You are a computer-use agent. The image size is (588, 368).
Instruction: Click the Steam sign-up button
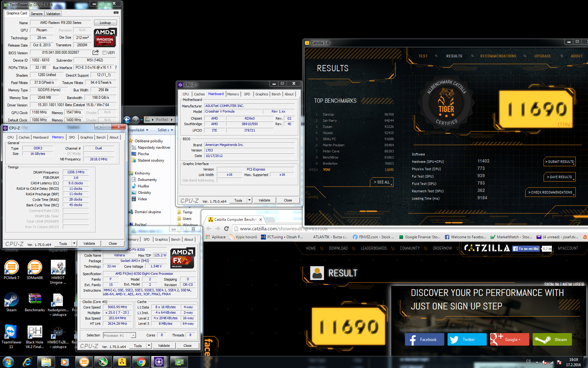click(x=552, y=339)
